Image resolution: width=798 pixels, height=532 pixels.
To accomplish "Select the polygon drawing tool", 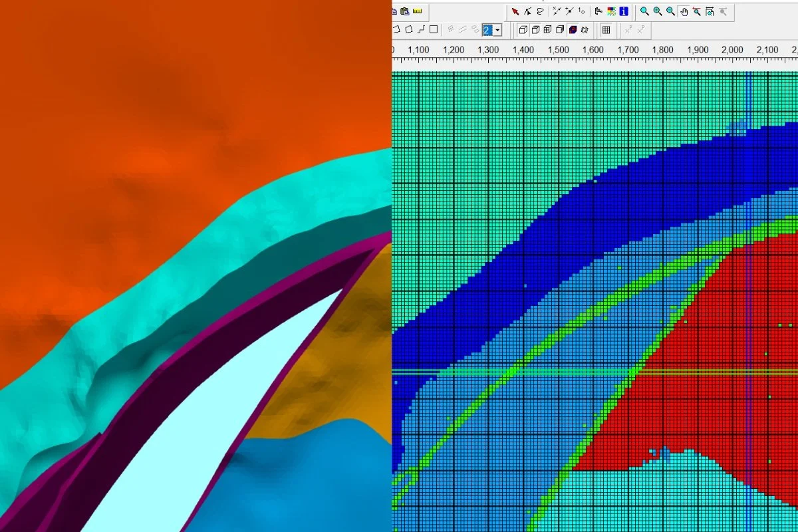I will coord(408,29).
